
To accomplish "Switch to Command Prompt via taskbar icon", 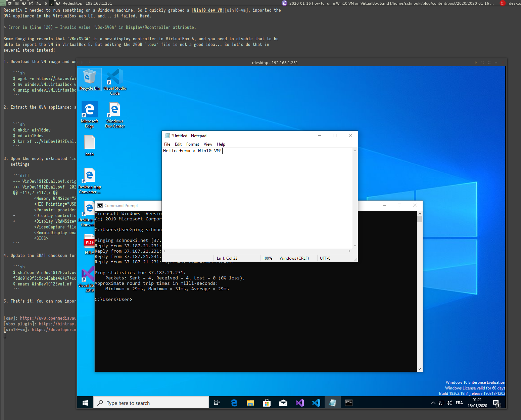I will (x=349, y=403).
